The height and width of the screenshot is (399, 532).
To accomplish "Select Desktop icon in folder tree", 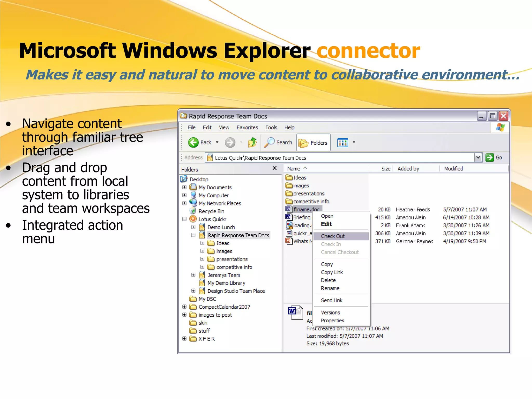I will click(184, 179).
